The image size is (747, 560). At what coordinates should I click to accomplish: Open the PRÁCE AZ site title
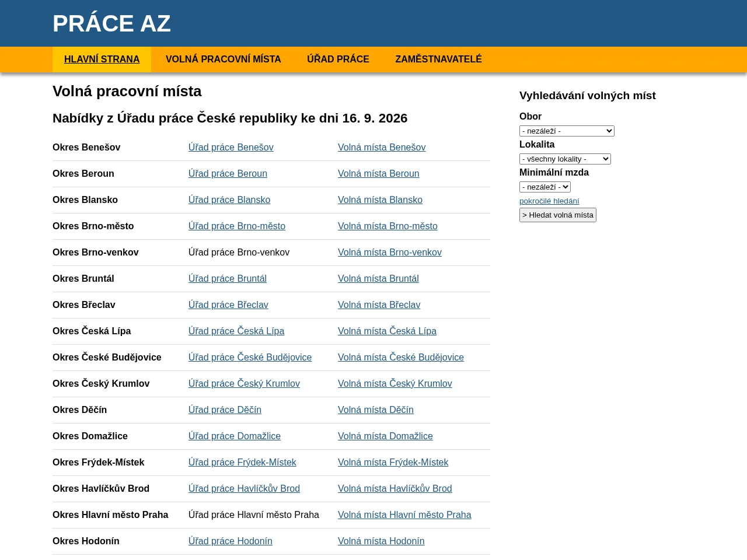click(111, 24)
